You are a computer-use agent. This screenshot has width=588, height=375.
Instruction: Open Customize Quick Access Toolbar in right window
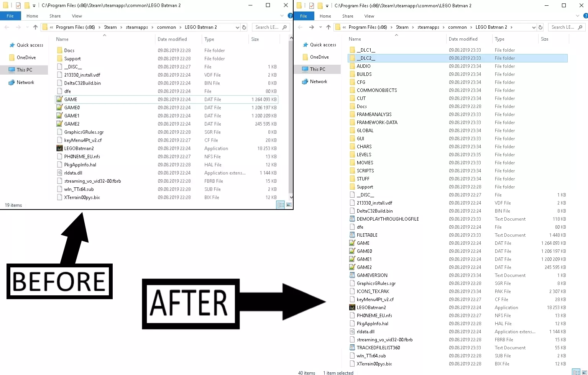click(x=327, y=6)
